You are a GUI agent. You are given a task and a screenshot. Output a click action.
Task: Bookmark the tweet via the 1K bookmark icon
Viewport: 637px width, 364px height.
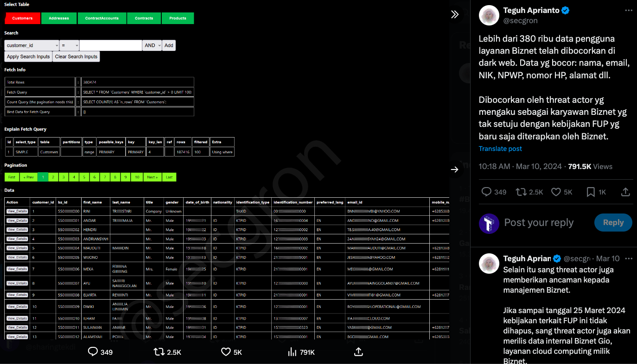tap(590, 192)
